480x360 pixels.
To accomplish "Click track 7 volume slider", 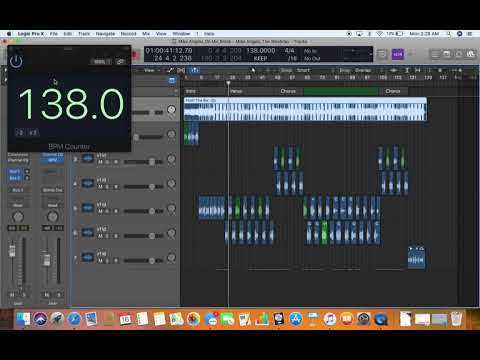I will pos(143,261).
